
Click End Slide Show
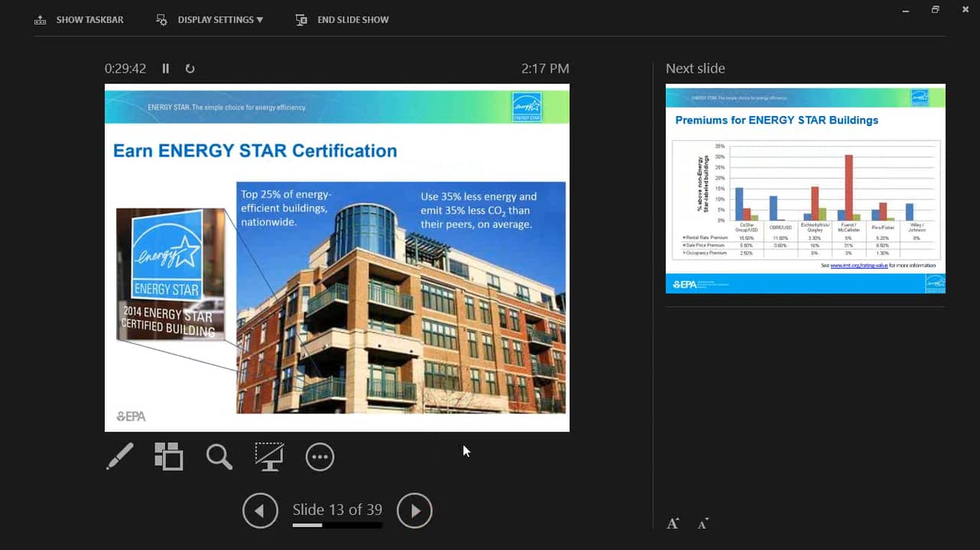[x=353, y=20]
